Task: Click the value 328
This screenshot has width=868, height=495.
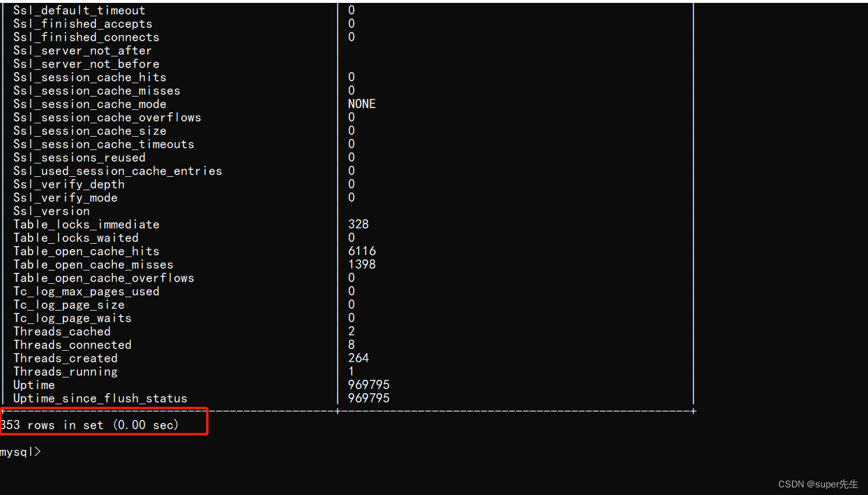Action: [x=358, y=225]
